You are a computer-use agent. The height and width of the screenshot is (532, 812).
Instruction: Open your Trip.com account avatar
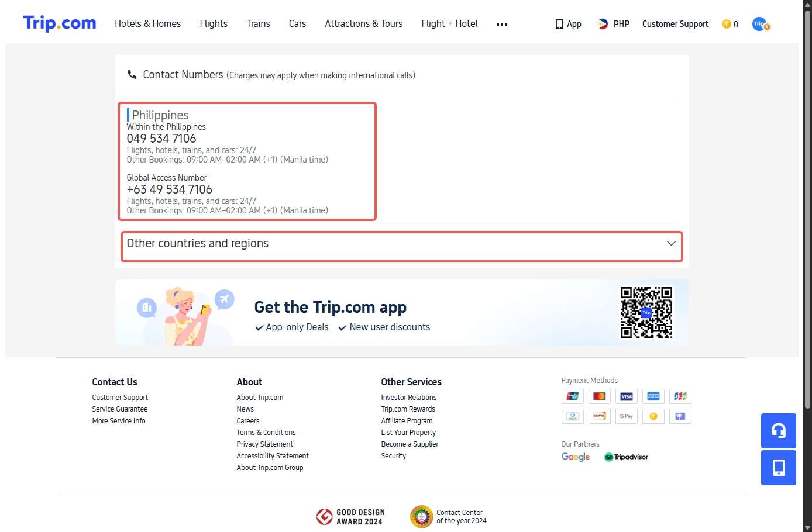[760, 24]
